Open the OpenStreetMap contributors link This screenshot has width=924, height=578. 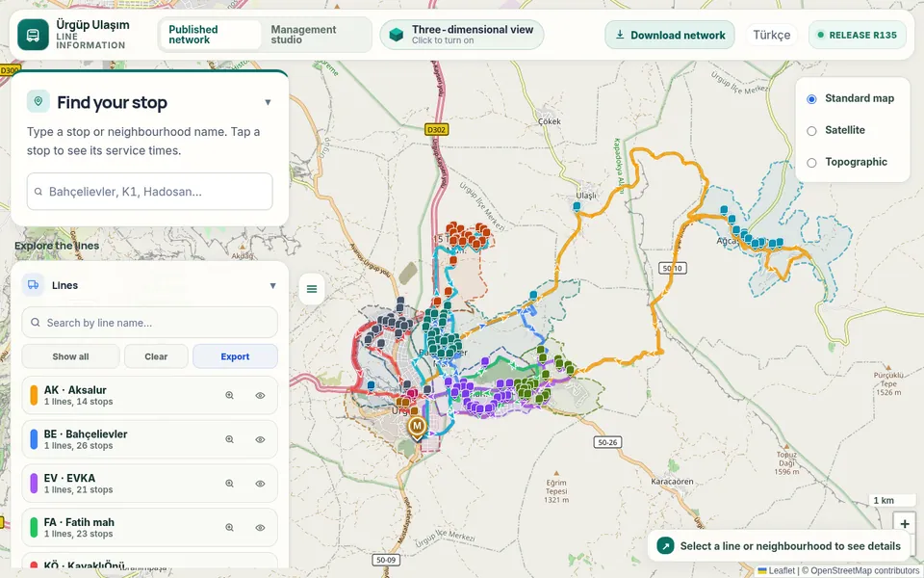pos(865,570)
